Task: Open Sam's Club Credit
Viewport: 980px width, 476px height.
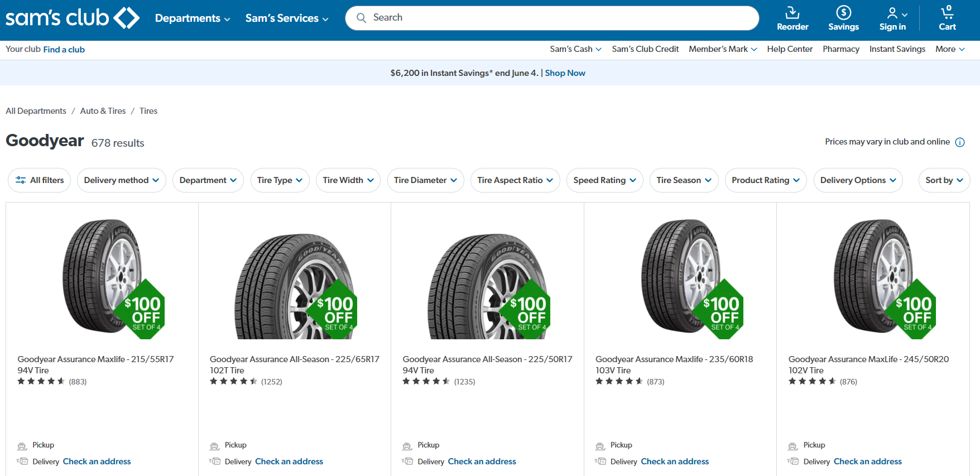Action: click(x=645, y=49)
